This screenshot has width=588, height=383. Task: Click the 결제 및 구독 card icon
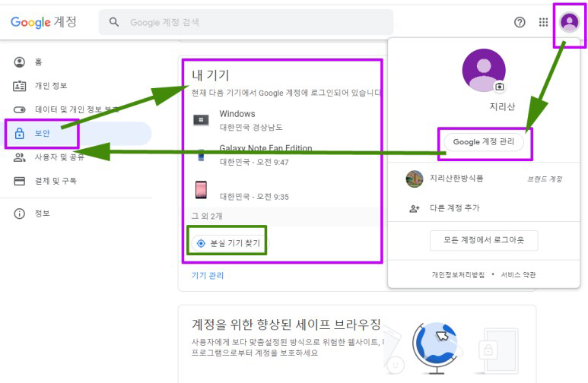pyautogui.click(x=20, y=181)
